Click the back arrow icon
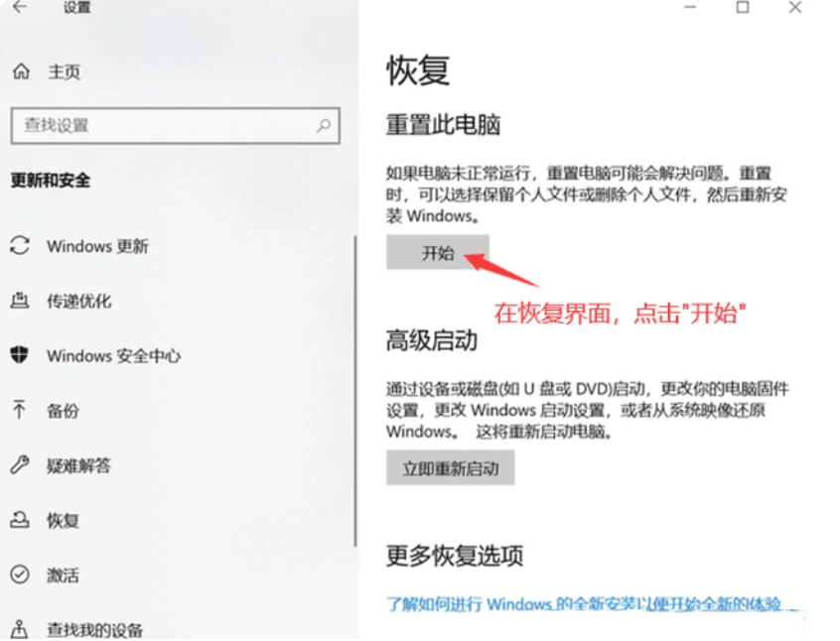The image size is (840, 641). click(x=20, y=7)
